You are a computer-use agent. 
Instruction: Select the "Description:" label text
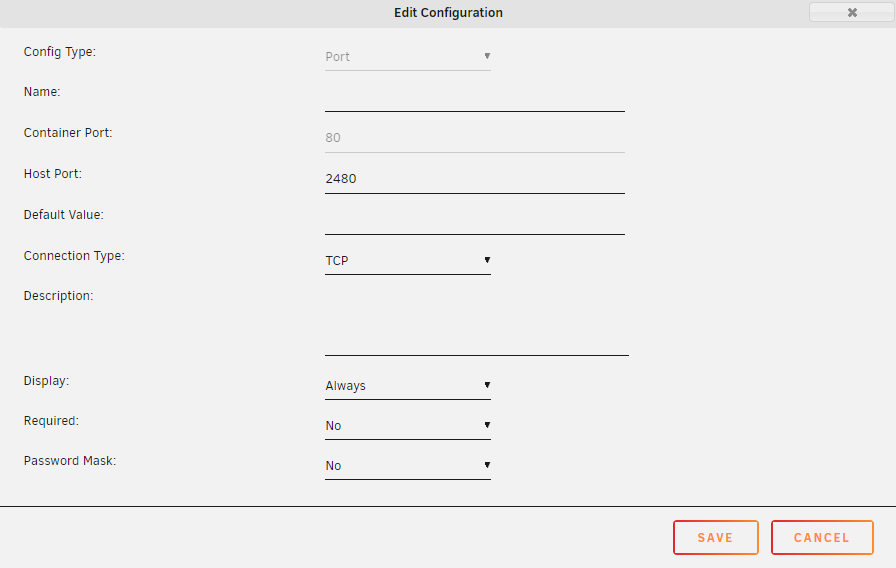click(x=59, y=296)
